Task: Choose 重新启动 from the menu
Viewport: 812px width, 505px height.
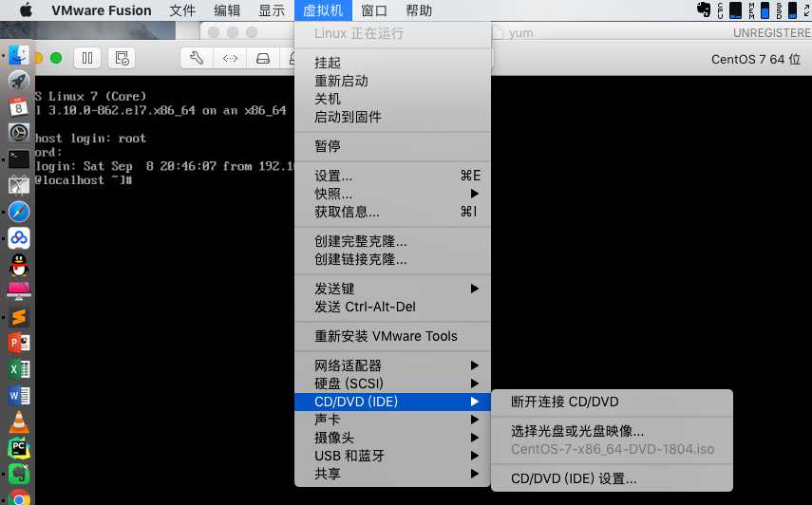Action: (x=392, y=81)
